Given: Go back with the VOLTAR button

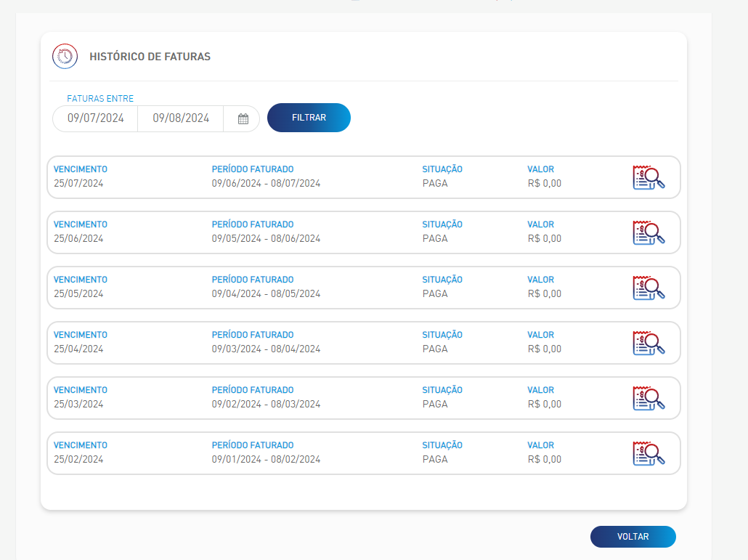Looking at the screenshot, I should pos(633,537).
